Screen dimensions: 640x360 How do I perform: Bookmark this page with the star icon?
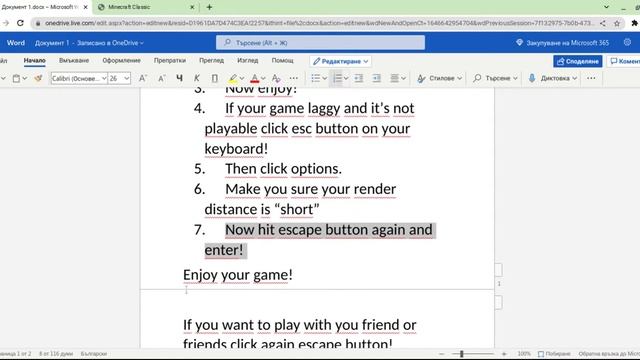click(617, 23)
